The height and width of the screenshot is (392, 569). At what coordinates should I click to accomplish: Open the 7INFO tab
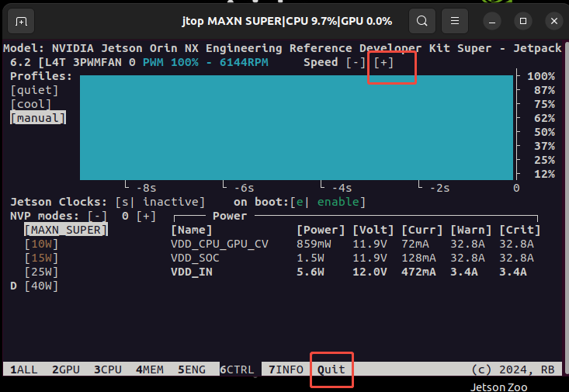point(286,369)
